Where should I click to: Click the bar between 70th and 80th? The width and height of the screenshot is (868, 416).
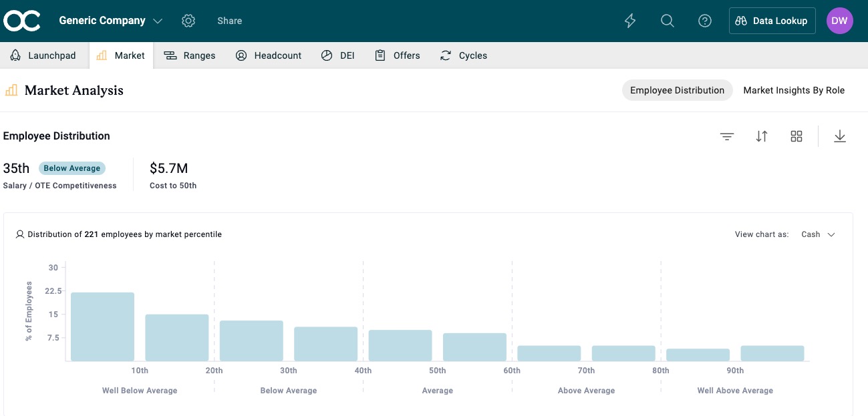(623, 353)
